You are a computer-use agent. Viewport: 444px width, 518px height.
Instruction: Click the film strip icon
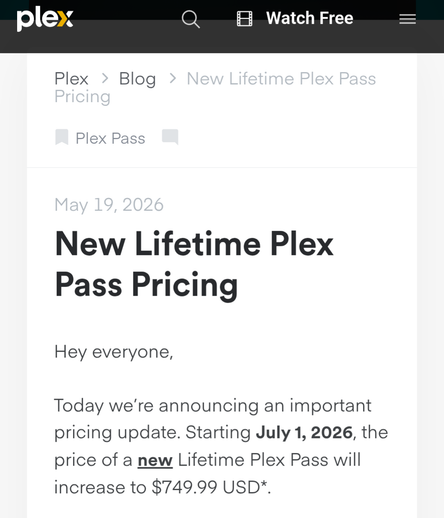(x=244, y=18)
